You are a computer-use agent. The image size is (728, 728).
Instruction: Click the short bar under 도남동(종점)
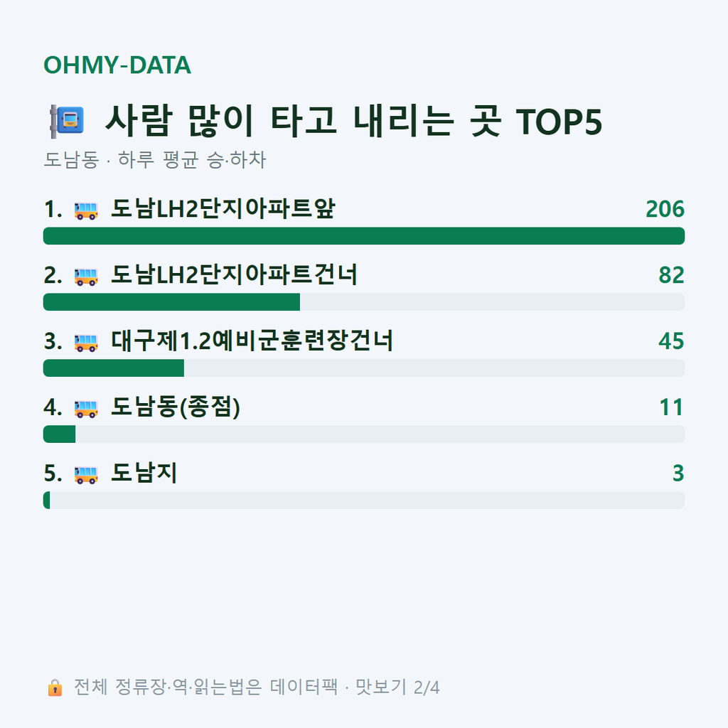(x=60, y=434)
